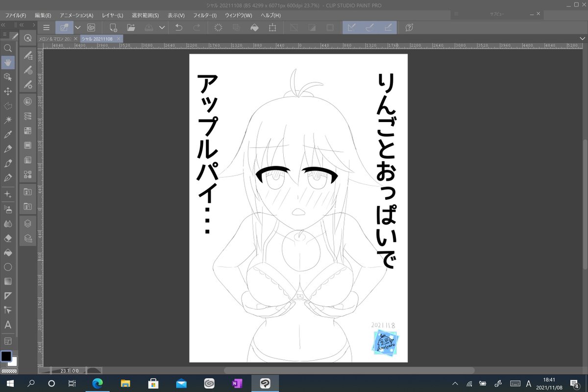Open tablet help question icon
The image size is (588, 392).
tap(409, 28)
